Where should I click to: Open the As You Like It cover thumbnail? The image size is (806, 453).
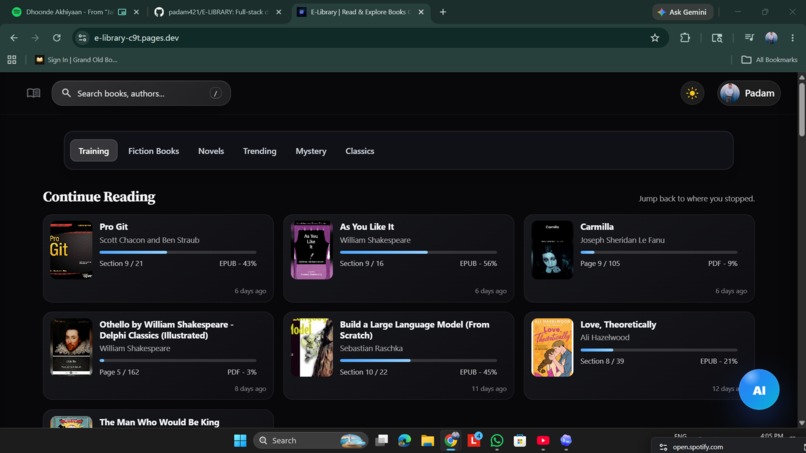tap(312, 250)
